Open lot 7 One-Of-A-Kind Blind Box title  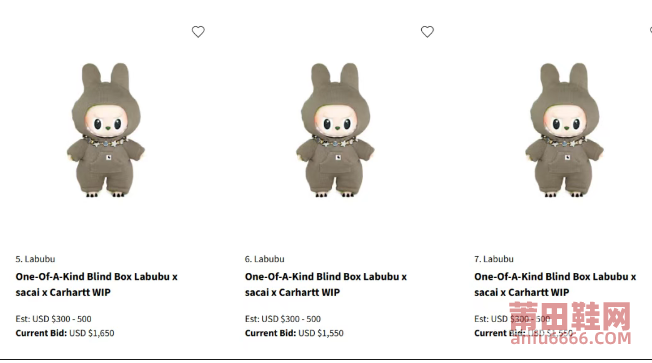[x=555, y=284]
